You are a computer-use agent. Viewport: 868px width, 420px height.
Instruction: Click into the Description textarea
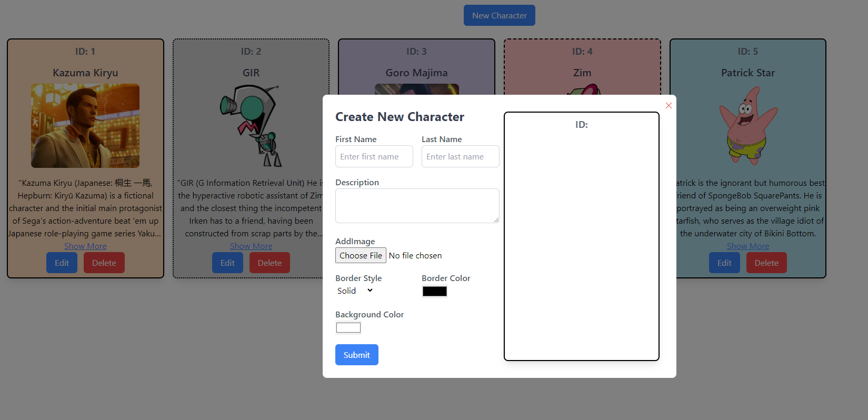(417, 205)
